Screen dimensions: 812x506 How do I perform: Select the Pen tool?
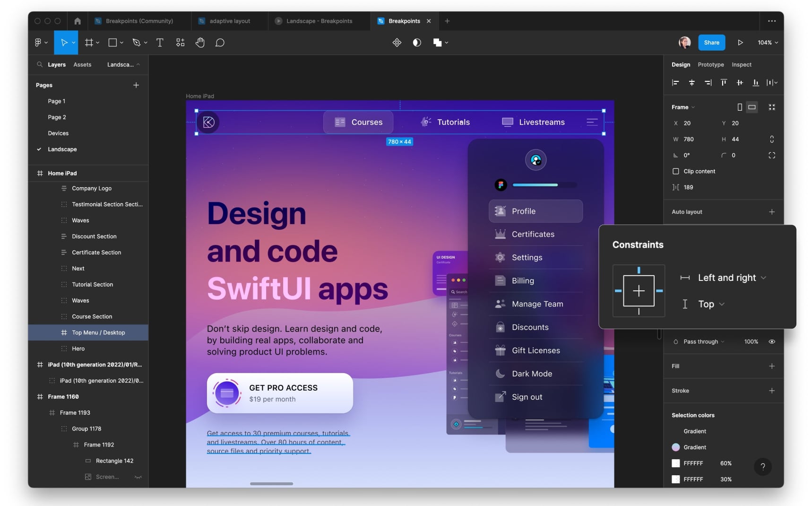pos(137,43)
